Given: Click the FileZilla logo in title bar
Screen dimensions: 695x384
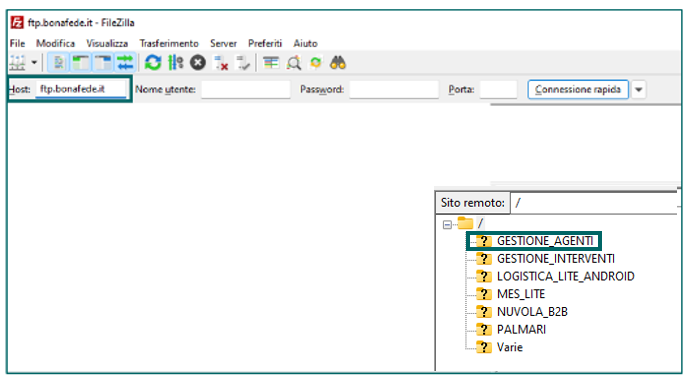Looking at the screenshot, I should (x=17, y=22).
